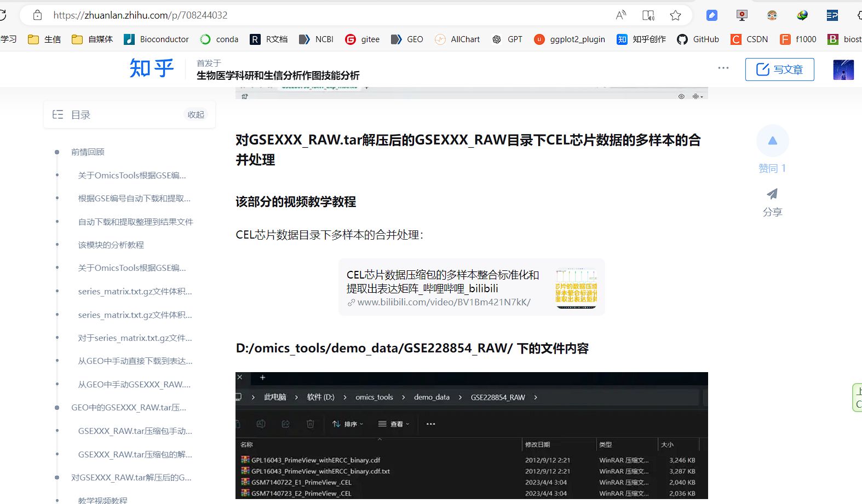
Task: Open the three-dot more options menu
Action: 723,68
